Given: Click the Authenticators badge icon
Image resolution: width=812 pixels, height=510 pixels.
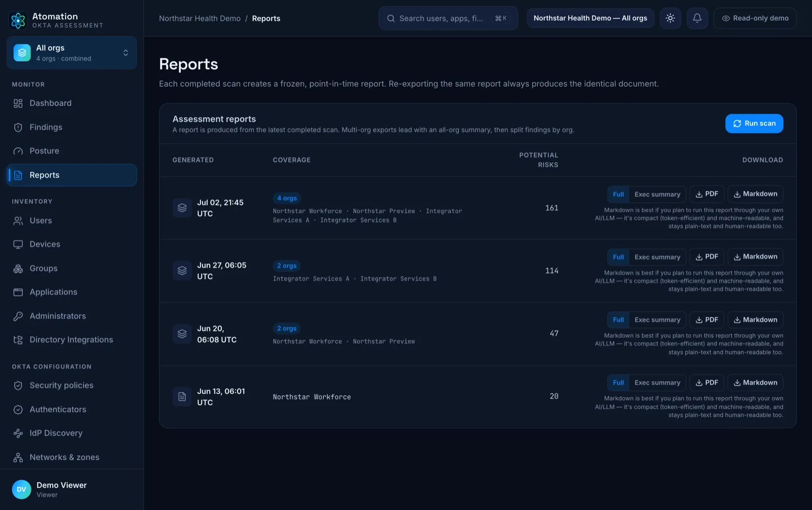Looking at the screenshot, I should (x=18, y=410).
